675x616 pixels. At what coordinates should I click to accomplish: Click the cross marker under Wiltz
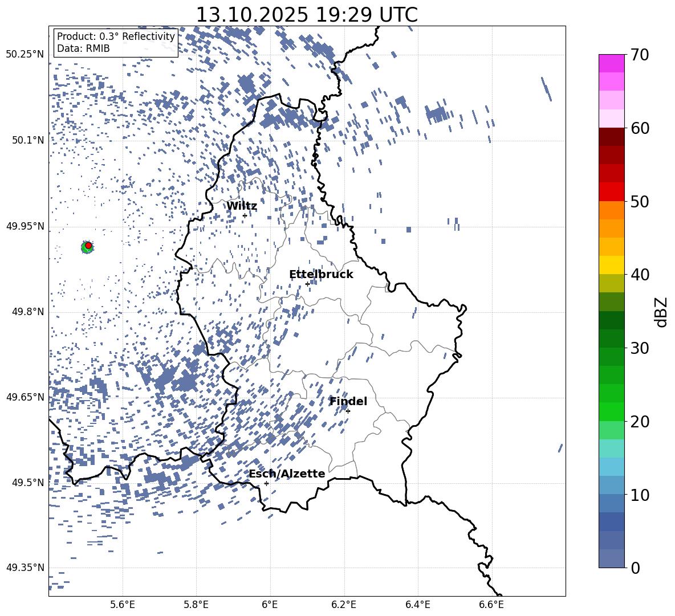(x=245, y=215)
